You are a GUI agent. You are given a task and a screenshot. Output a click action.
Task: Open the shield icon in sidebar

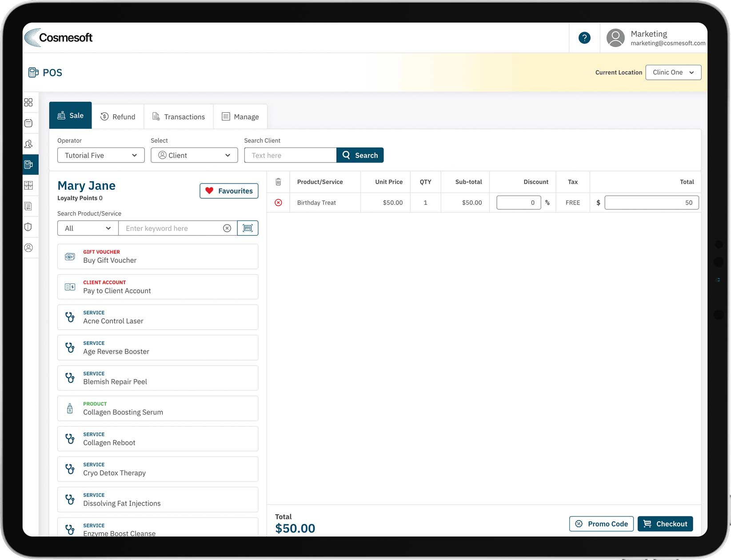pyautogui.click(x=28, y=227)
